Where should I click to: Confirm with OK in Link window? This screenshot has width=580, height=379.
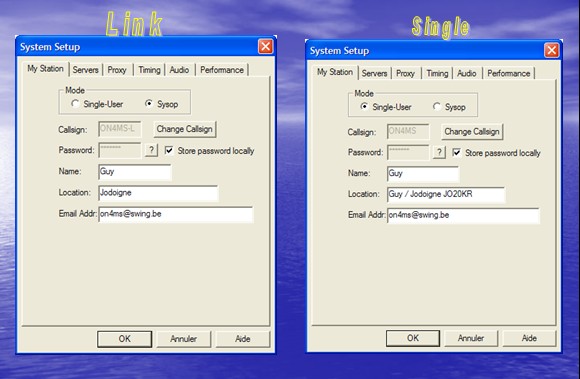coord(125,339)
